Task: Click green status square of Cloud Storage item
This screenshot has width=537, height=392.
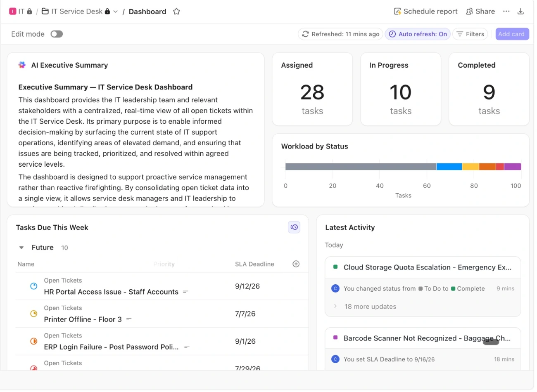Action: coord(335,267)
